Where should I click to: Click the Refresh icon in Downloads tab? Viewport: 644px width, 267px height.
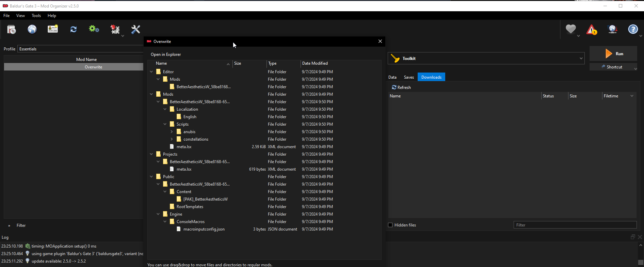click(x=394, y=87)
